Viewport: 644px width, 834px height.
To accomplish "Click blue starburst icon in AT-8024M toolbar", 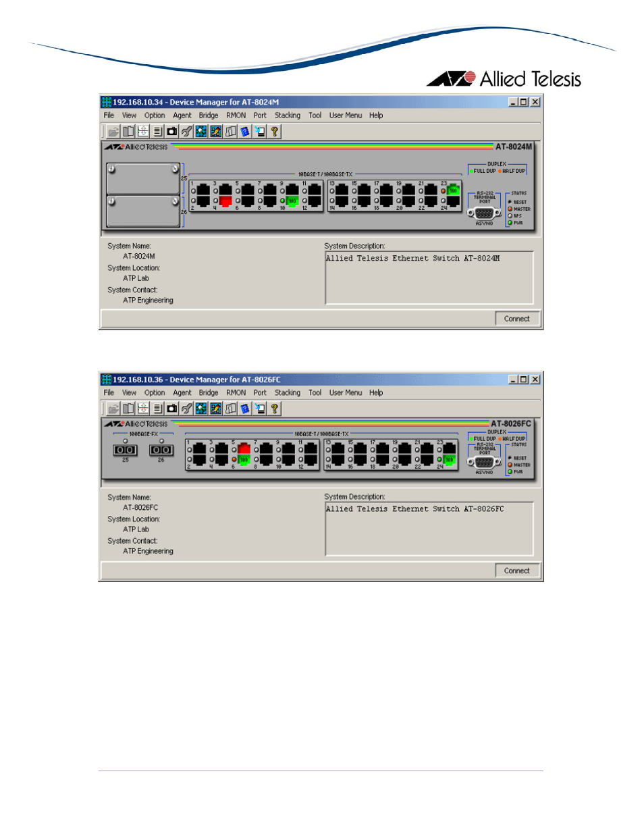I will tap(201, 132).
